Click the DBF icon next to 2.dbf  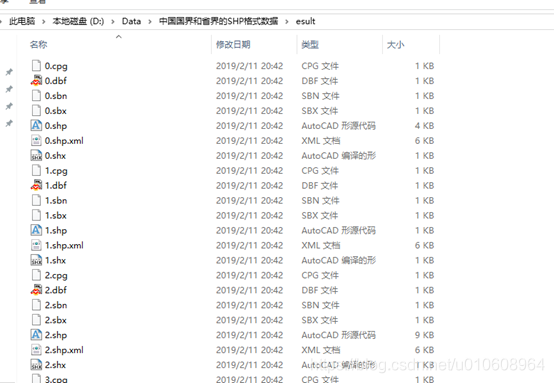pos(36,290)
